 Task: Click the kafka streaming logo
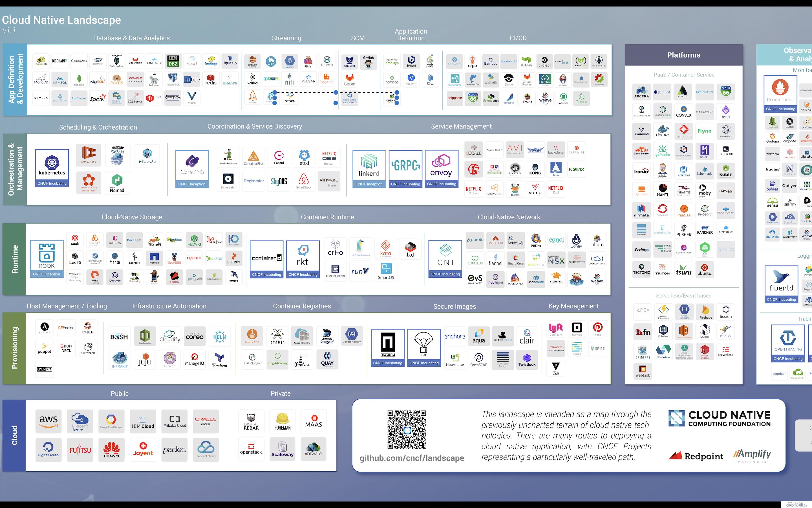(253, 80)
